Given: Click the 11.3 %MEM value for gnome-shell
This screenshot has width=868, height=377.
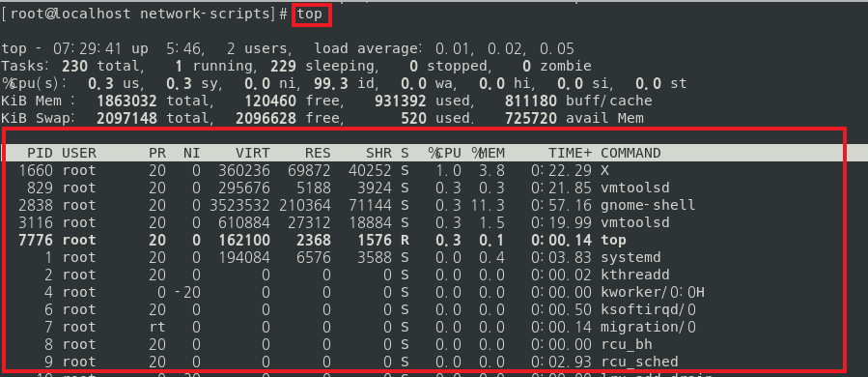Looking at the screenshot, I should (488, 205).
